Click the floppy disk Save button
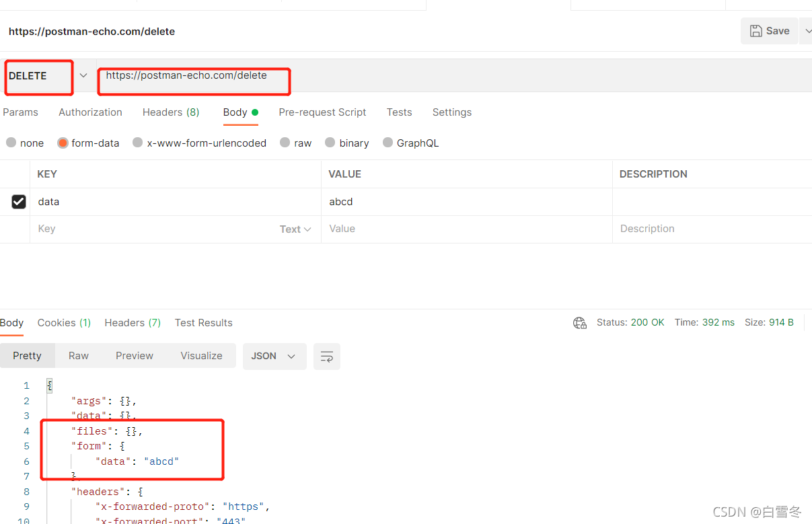This screenshot has width=812, height=524. tap(770, 31)
